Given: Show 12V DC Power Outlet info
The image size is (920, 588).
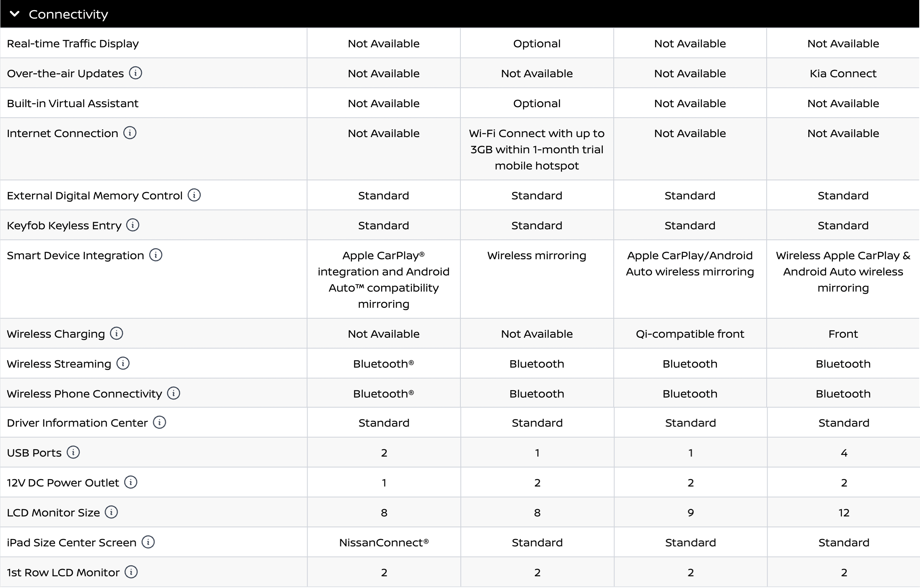Looking at the screenshot, I should pyautogui.click(x=131, y=482).
